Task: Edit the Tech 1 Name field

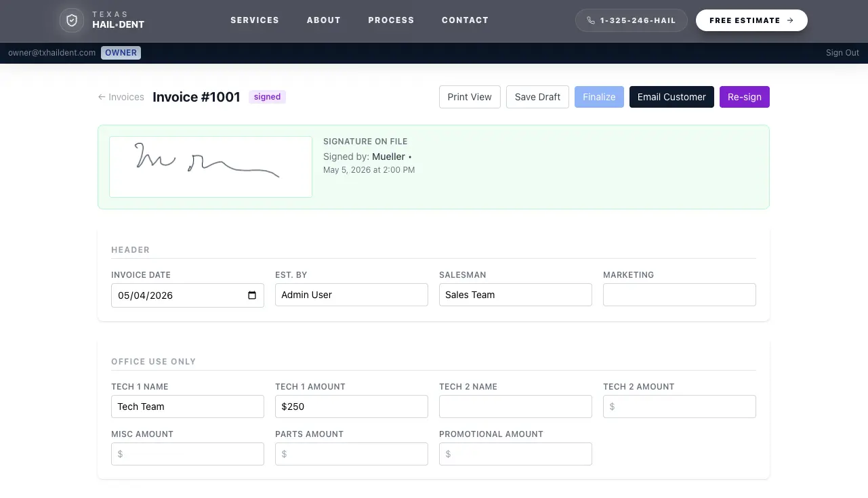Action: click(188, 407)
